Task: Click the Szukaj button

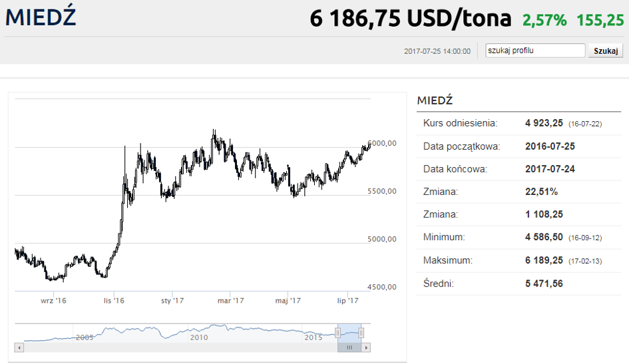Action: [606, 51]
